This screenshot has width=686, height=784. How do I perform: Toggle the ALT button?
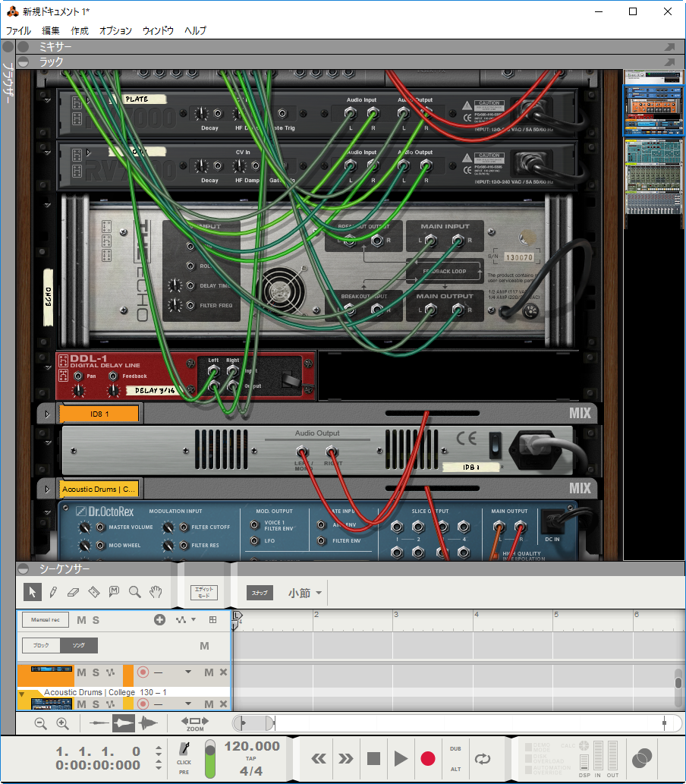click(x=455, y=769)
